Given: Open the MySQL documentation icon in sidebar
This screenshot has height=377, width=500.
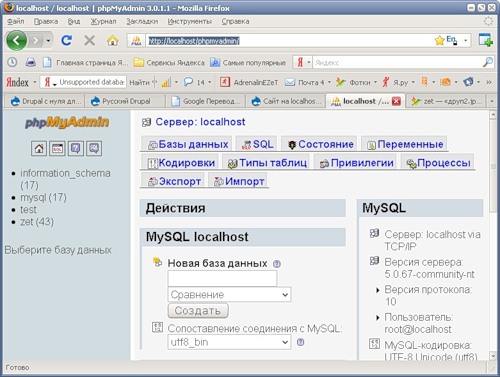Looking at the screenshot, I should coord(94,148).
